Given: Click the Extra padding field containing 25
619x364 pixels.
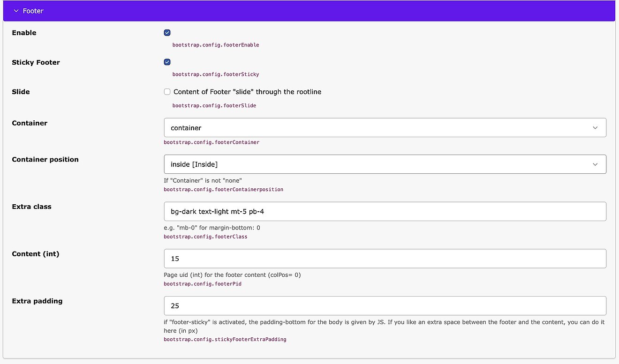Looking at the screenshot, I should pos(385,305).
